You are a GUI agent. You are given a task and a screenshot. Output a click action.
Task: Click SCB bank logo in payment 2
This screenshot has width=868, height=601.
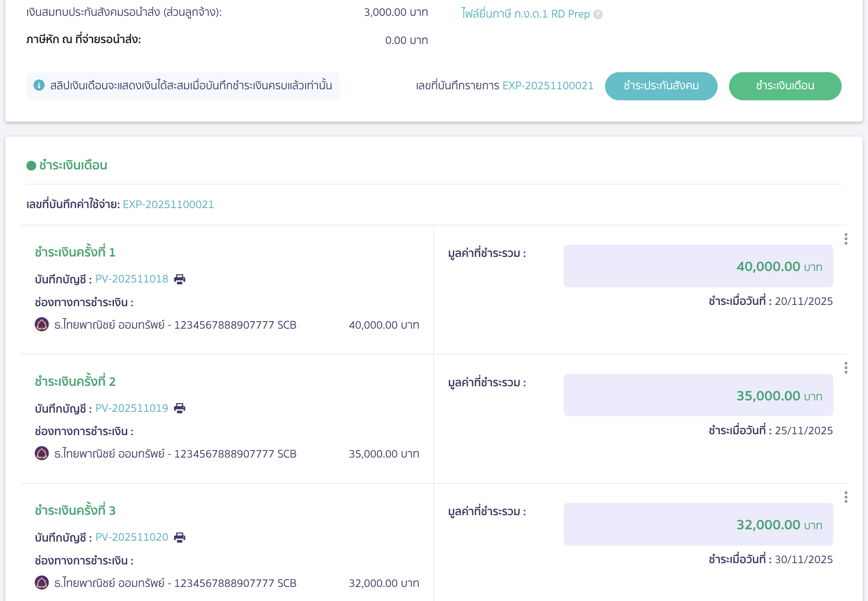coord(42,454)
